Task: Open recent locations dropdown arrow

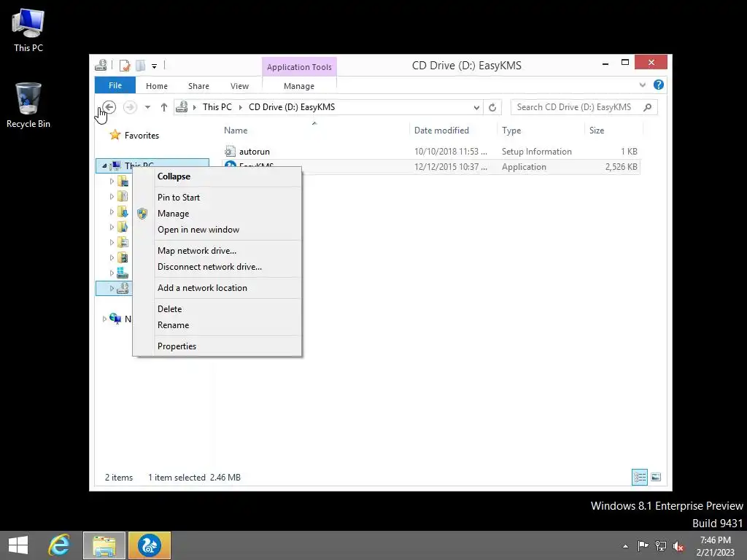Action: [147, 107]
